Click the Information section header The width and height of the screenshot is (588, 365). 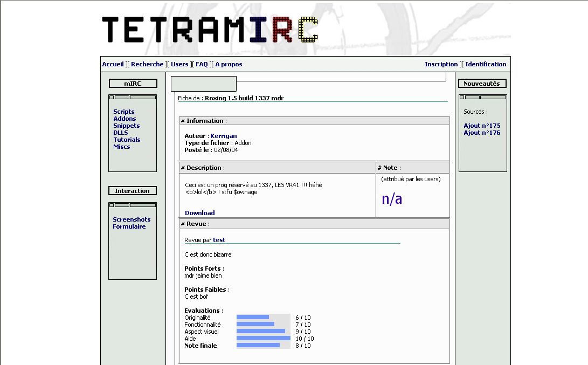[314, 121]
